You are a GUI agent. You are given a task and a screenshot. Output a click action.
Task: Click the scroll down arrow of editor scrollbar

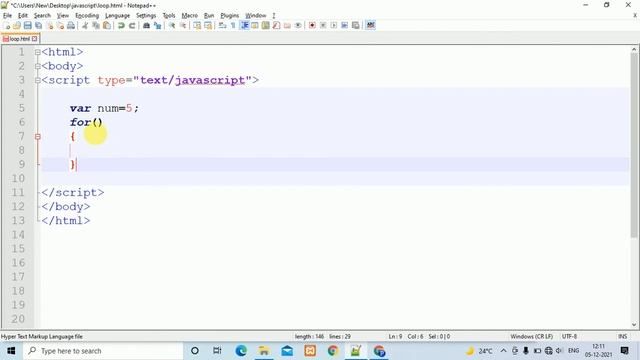(634, 325)
